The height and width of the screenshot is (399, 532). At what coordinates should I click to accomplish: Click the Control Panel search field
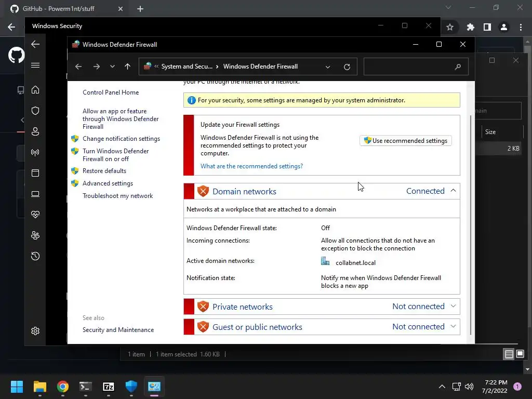(416, 67)
